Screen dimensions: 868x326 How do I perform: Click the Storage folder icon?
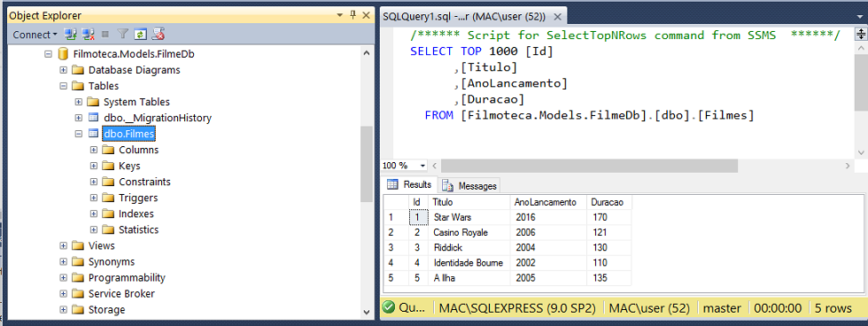tap(78, 310)
